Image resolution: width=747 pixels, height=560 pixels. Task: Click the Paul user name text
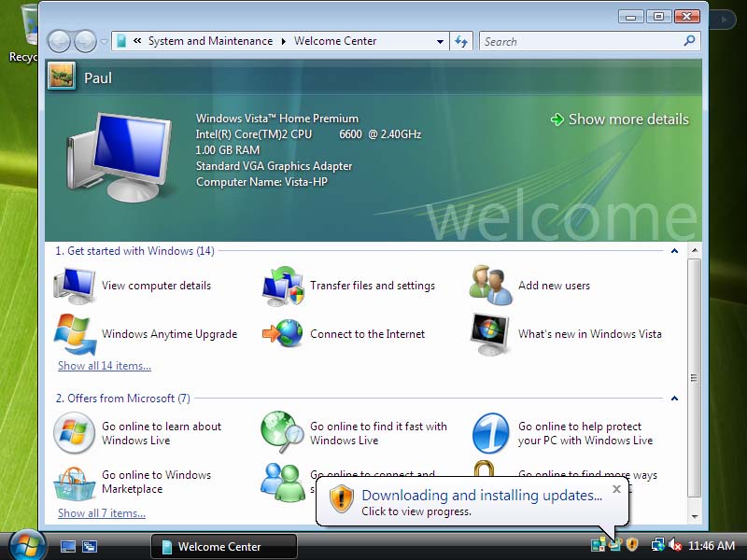click(x=98, y=77)
